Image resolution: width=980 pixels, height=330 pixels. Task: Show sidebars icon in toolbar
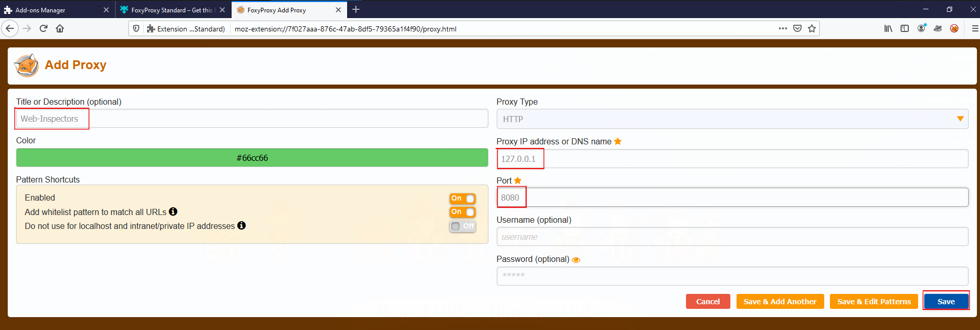(x=905, y=28)
